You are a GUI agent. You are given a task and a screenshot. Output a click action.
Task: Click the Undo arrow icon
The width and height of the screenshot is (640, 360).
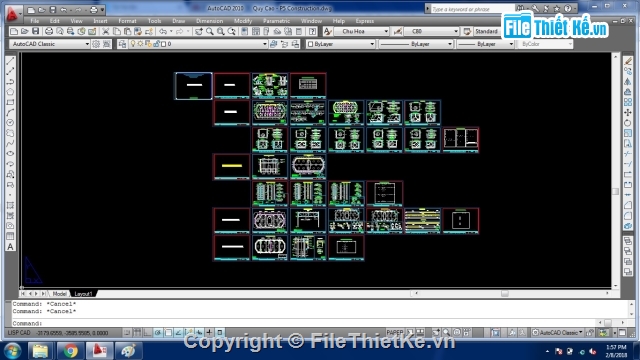pyautogui.click(x=163, y=31)
